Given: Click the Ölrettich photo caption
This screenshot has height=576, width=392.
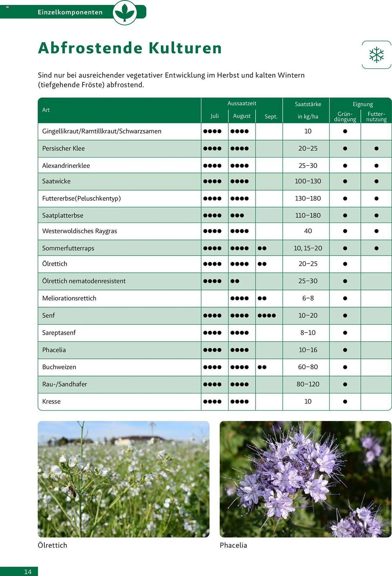Looking at the screenshot, I should 52,545.
